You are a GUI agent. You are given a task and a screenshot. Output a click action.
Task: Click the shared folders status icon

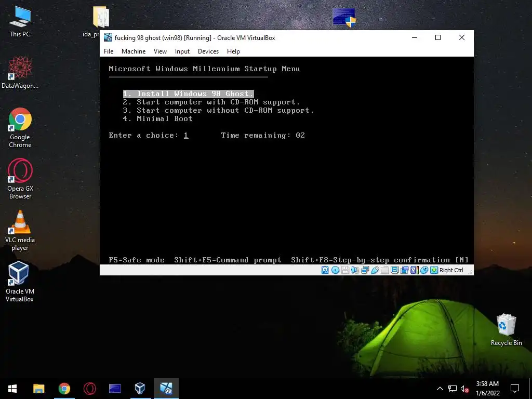[385, 270]
